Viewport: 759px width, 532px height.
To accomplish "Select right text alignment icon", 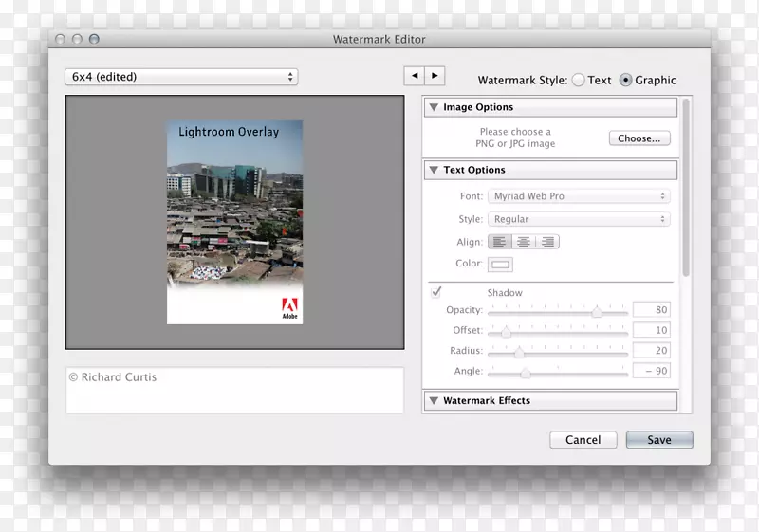I will (x=547, y=242).
